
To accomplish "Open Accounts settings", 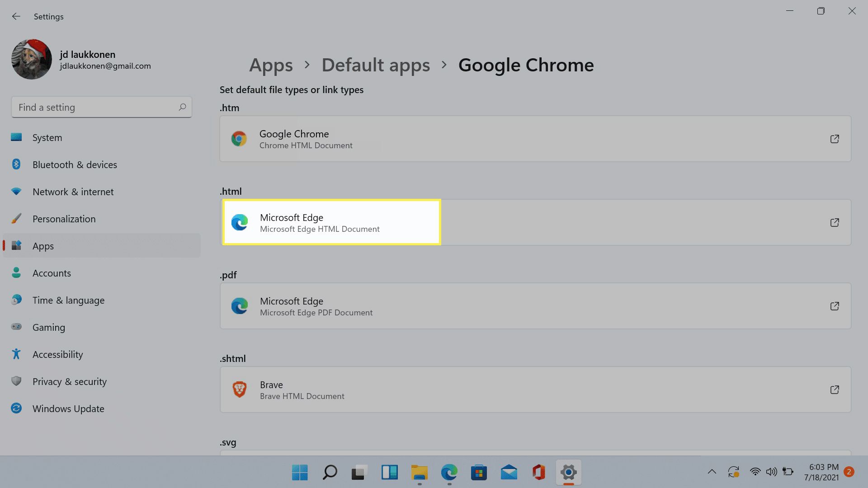I will [x=102, y=273].
